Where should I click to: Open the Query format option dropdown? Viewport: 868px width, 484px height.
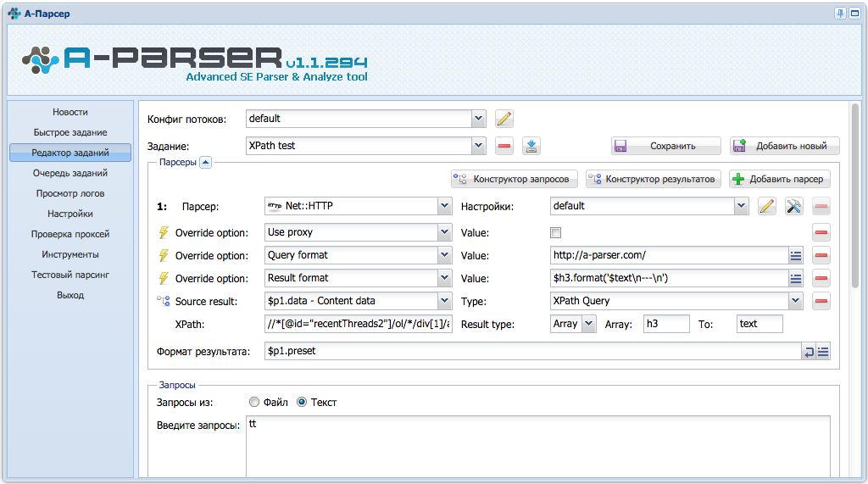coord(444,255)
